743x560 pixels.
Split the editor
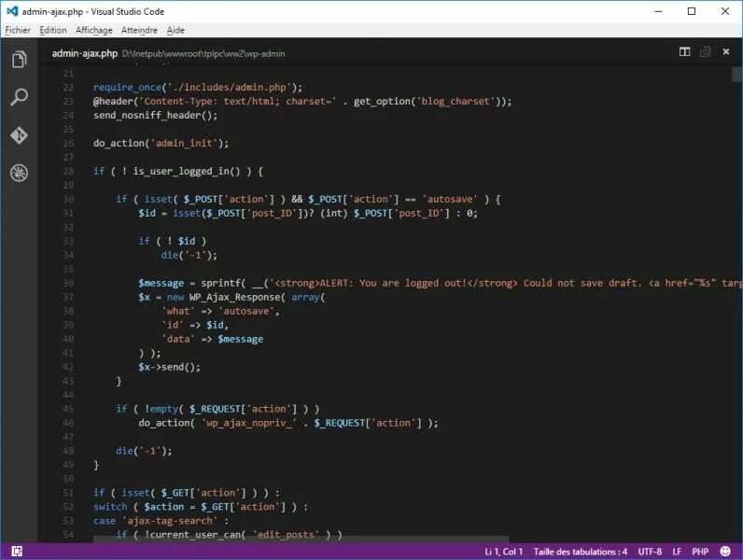point(684,51)
